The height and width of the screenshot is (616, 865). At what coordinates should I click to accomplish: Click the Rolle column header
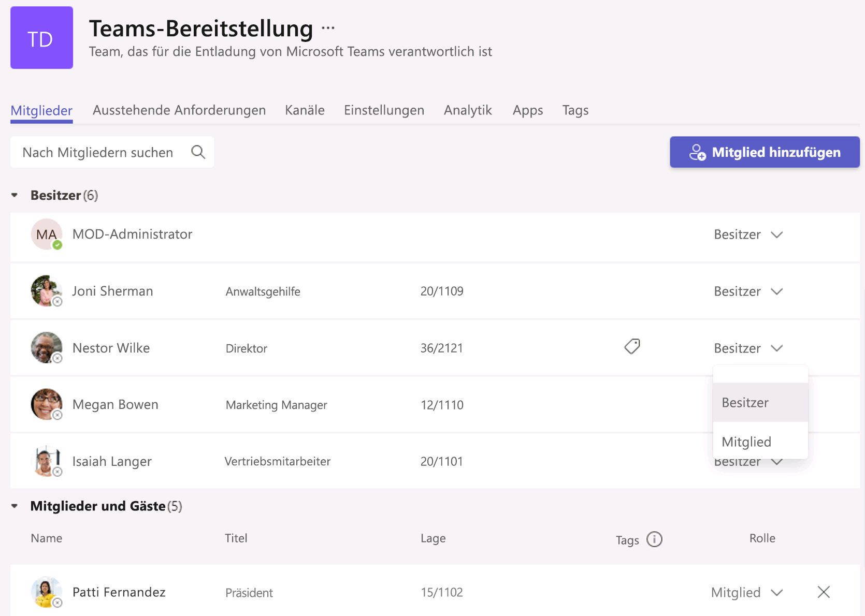(x=762, y=538)
